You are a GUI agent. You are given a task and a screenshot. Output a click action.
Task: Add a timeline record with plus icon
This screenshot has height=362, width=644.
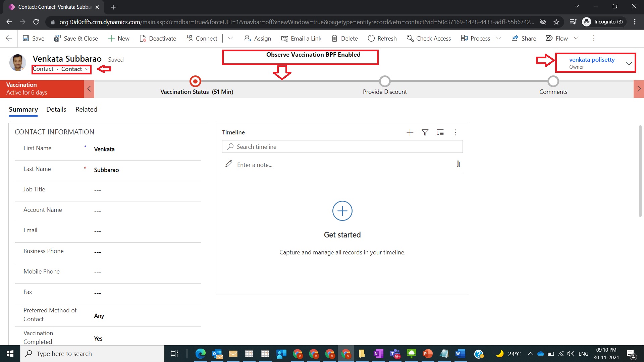click(x=410, y=132)
